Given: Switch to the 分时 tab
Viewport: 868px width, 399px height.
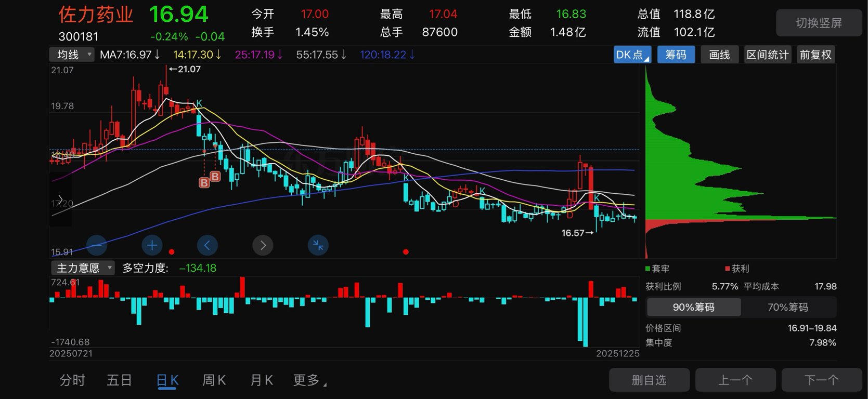Looking at the screenshot, I should click(72, 380).
